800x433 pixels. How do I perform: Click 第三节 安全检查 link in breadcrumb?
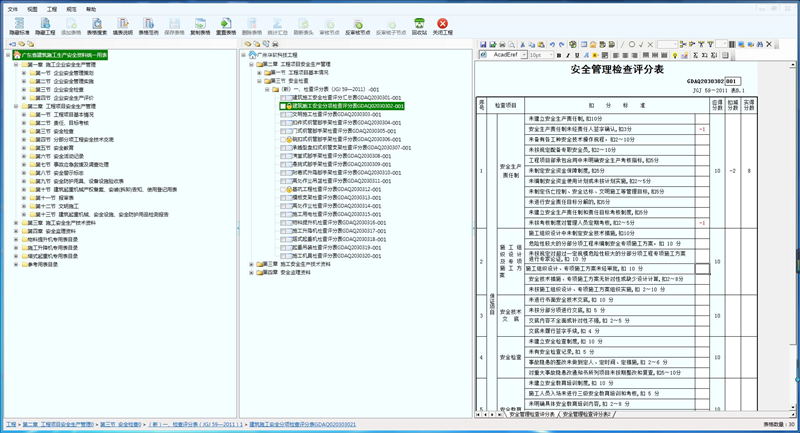(x=120, y=424)
